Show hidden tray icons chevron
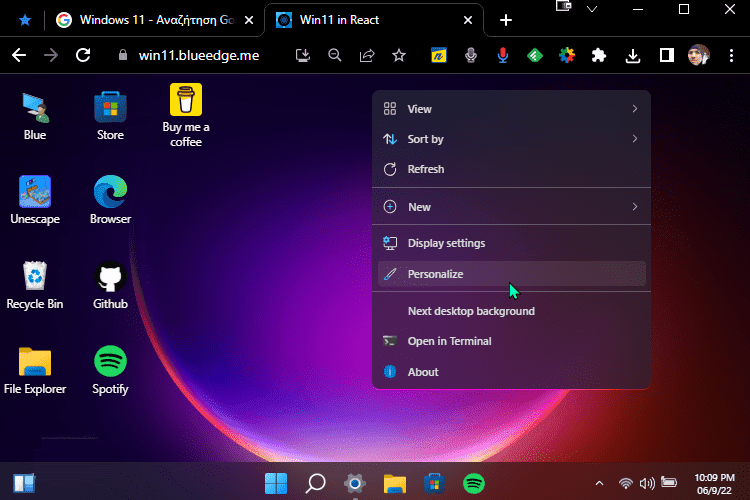 coord(599,483)
